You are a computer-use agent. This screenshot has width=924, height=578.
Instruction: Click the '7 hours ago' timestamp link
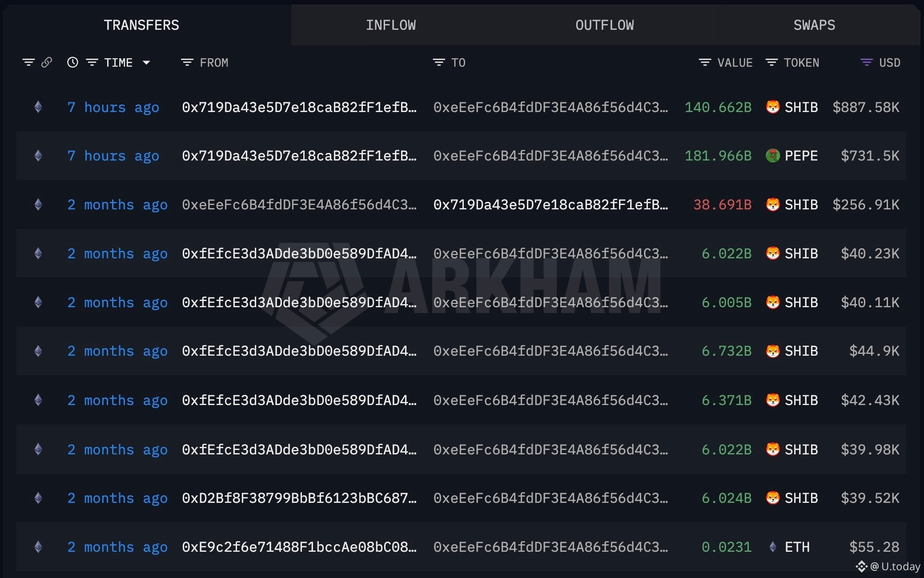113,107
